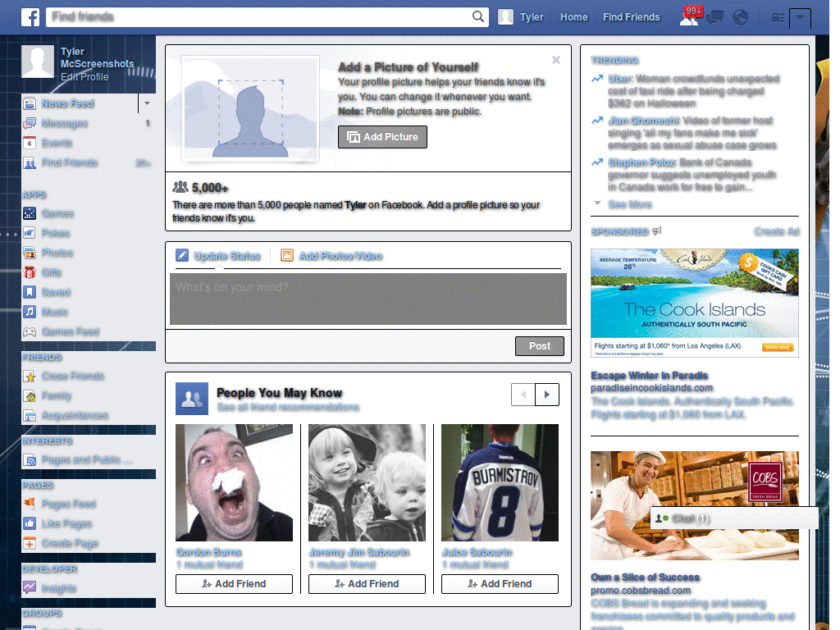
Task: Open Uber trending topic
Action: pos(620,79)
